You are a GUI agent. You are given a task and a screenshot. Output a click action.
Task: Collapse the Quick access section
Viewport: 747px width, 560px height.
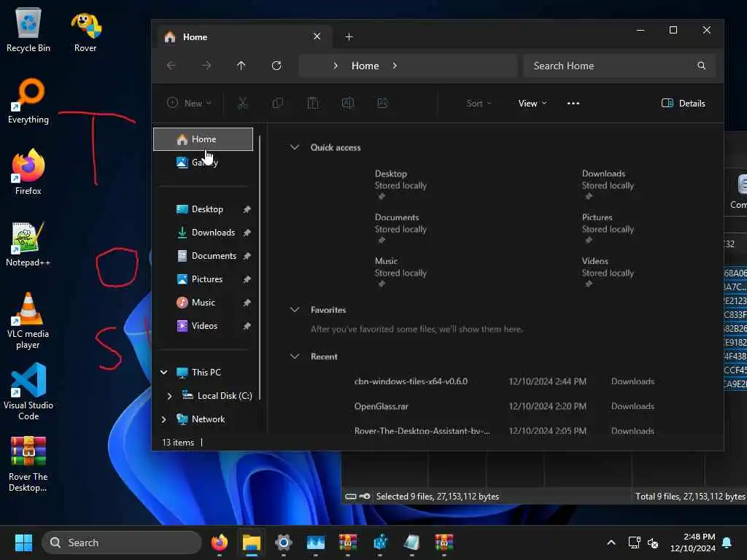click(x=295, y=147)
